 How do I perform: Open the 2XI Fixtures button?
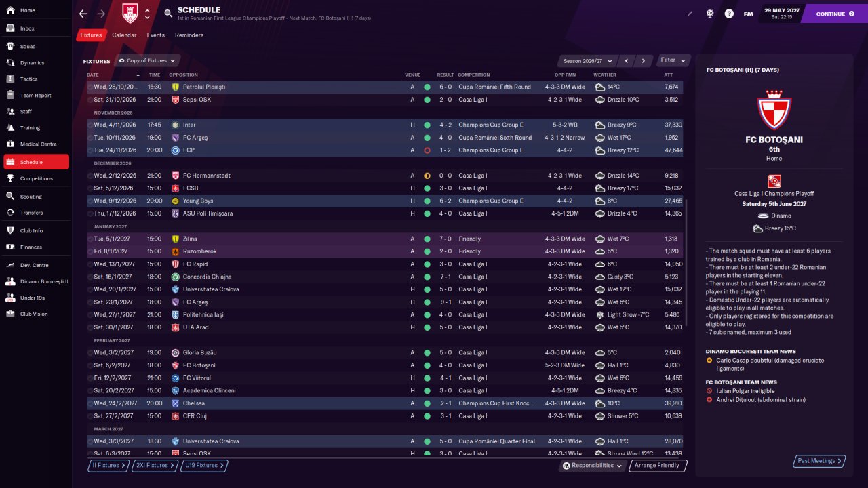click(153, 466)
